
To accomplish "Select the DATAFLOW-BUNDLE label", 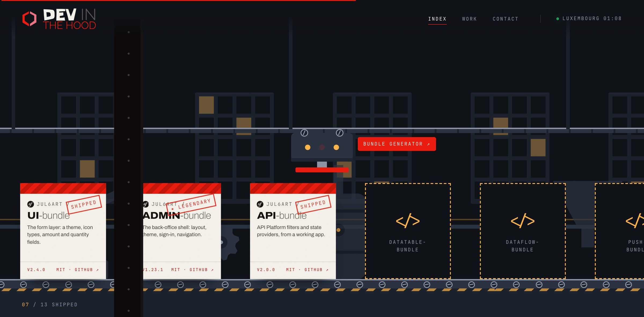I will point(522,246).
